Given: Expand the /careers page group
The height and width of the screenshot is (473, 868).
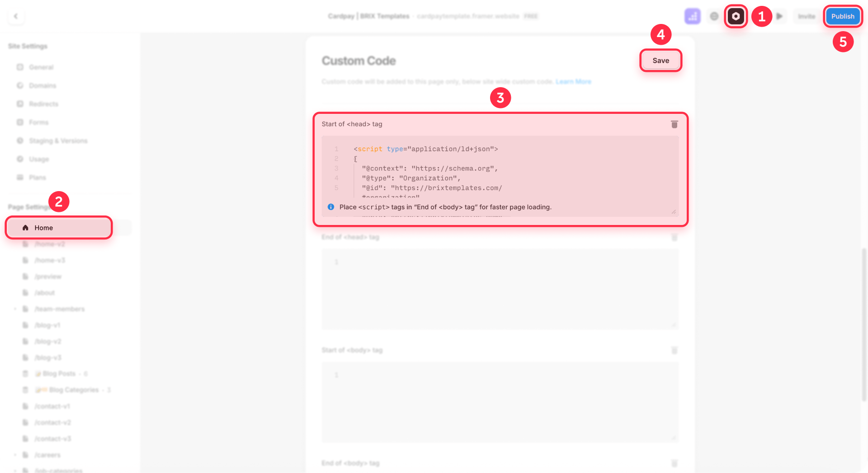Looking at the screenshot, I should pos(15,455).
